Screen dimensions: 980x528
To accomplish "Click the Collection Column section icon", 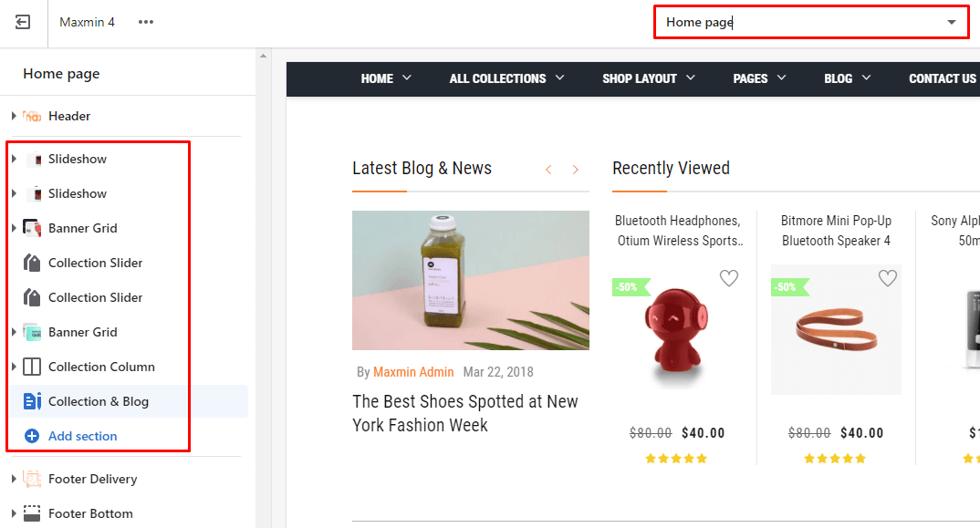I will click(33, 367).
